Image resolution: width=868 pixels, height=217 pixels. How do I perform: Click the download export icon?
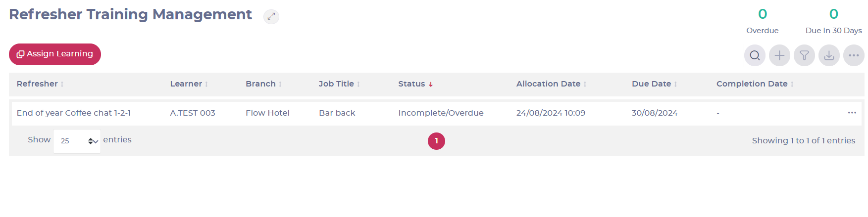[x=829, y=55]
